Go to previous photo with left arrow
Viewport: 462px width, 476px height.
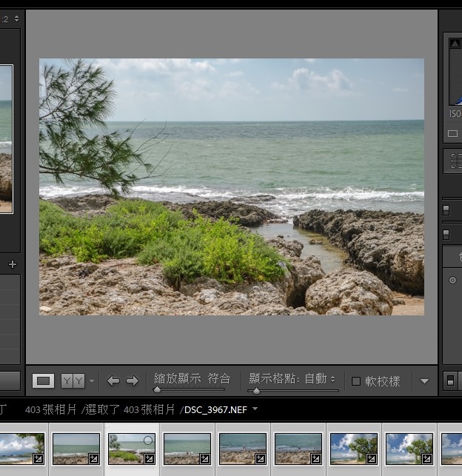click(x=113, y=381)
